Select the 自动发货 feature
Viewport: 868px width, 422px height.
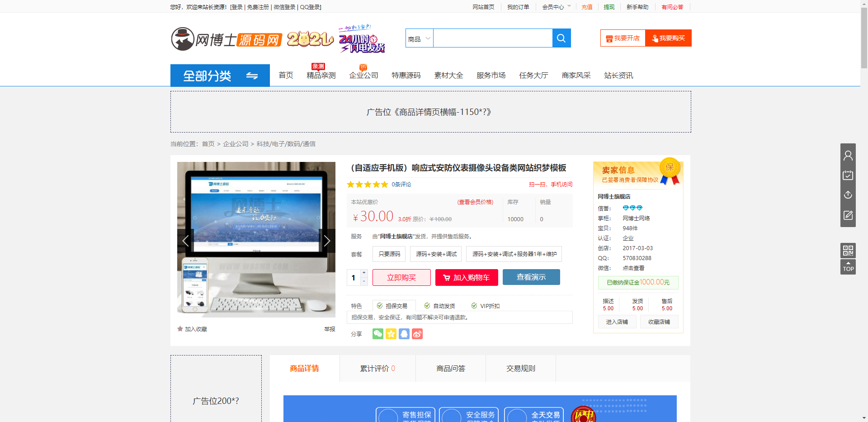coord(439,306)
